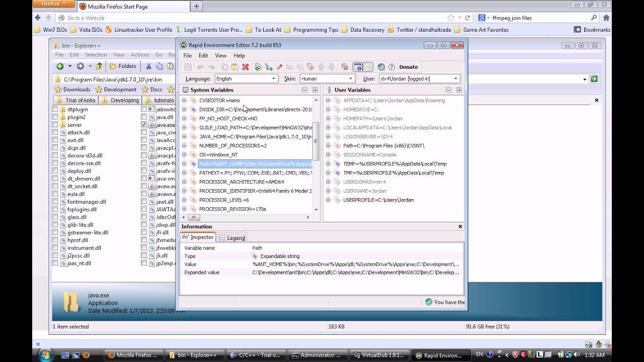This screenshot has width=644, height=362.
Task: Click the red Delete icon in Rapid Environment Editor
Action: coord(246,67)
